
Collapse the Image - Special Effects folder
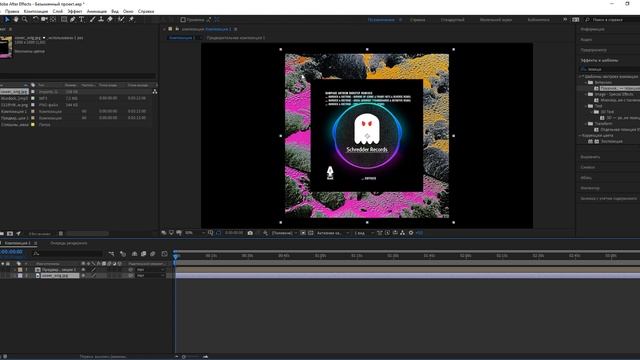tap(586, 94)
